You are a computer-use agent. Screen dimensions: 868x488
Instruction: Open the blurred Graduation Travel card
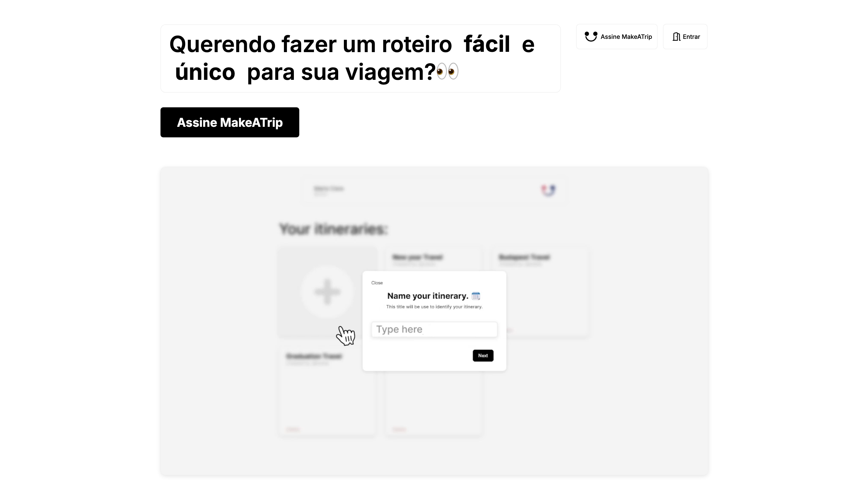pyautogui.click(x=327, y=392)
